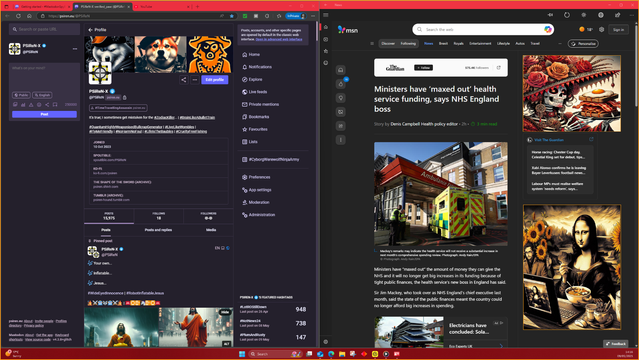
Task: Open Mastodon Administration page
Action: point(258,215)
